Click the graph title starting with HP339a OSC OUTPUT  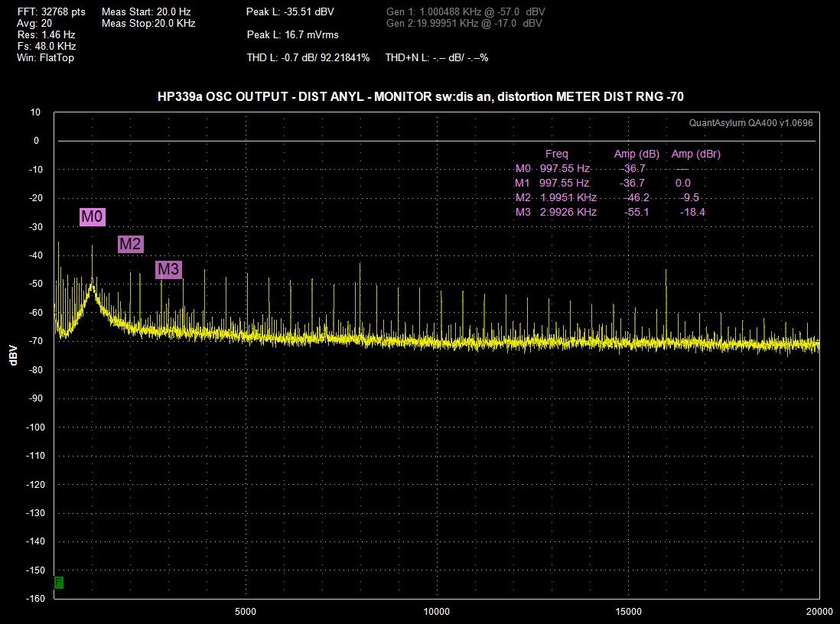pyautogui.click(x=421, y=97)
